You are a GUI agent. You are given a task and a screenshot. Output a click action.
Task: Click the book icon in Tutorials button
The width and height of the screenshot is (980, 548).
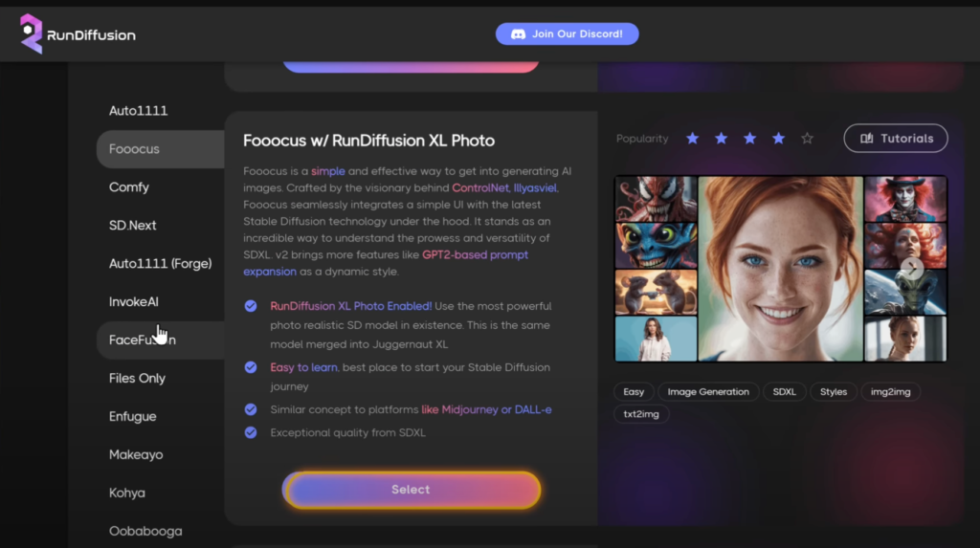tap(866, 139)
